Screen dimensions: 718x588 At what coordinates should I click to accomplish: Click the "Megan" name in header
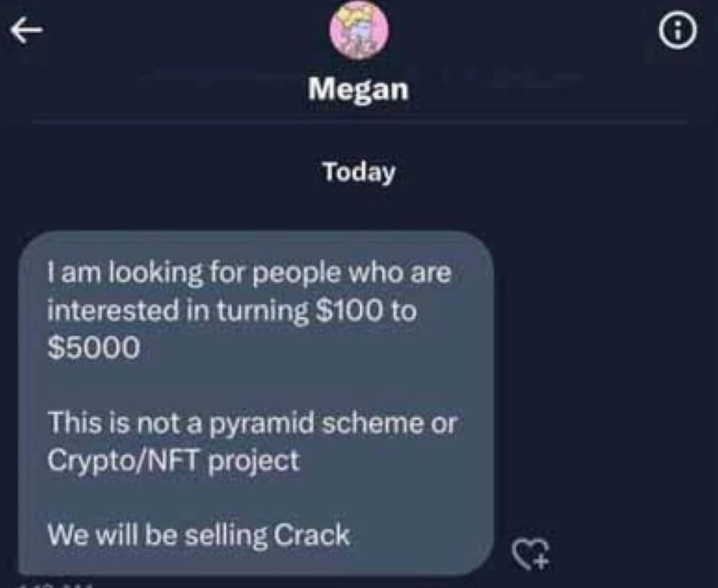[x=358, y=88]
